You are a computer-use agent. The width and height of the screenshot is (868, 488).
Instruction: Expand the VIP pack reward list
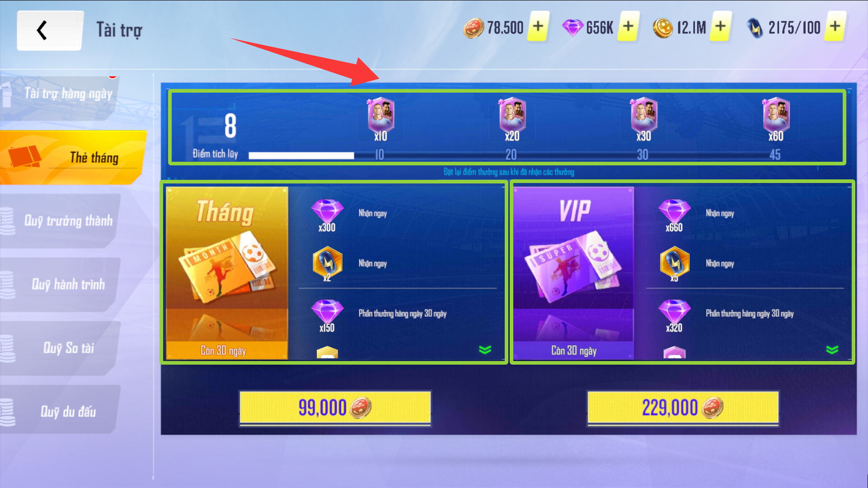tap(832, 350)
